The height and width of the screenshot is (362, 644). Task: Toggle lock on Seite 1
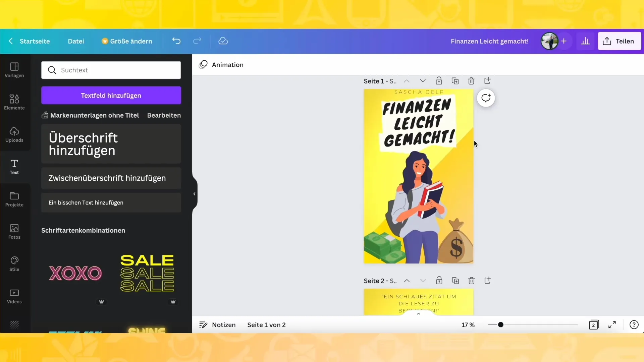439,81
